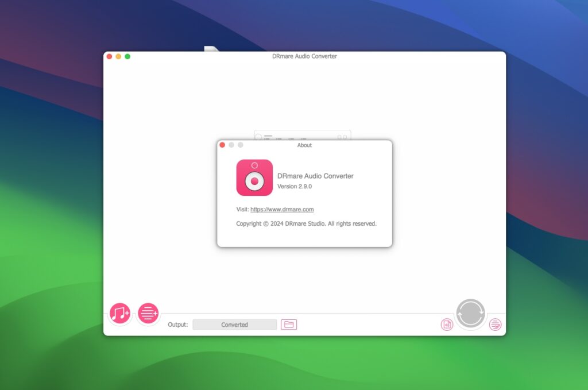This screenshot has height=390, width=588.
Task: Click the copyright notice text
Action: click(307, 223)
